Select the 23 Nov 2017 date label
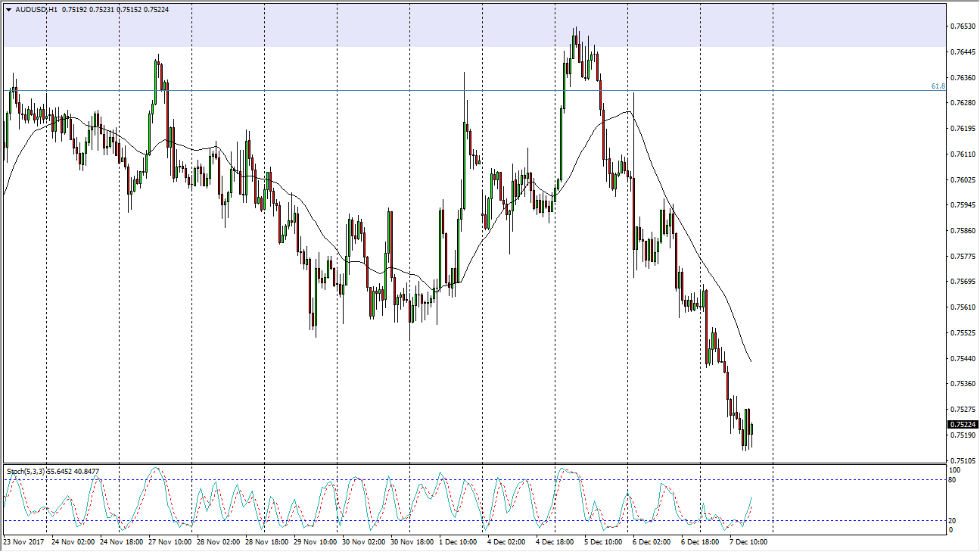 pos(23,542)
